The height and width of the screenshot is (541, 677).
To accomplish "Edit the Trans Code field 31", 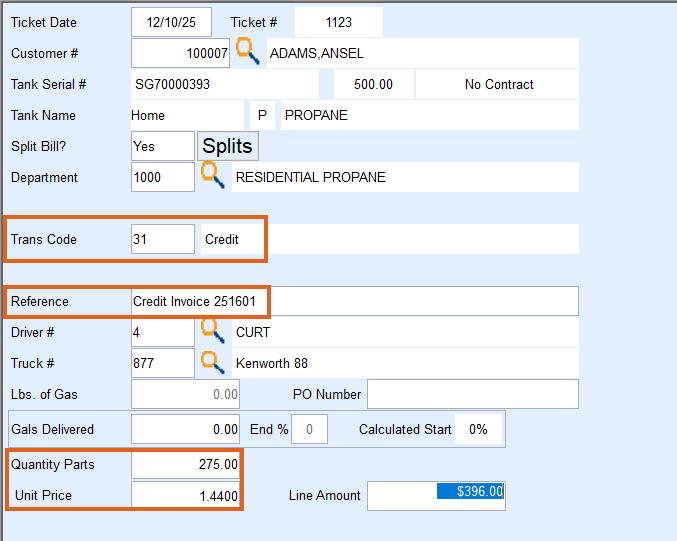I will tap(163, 239).
